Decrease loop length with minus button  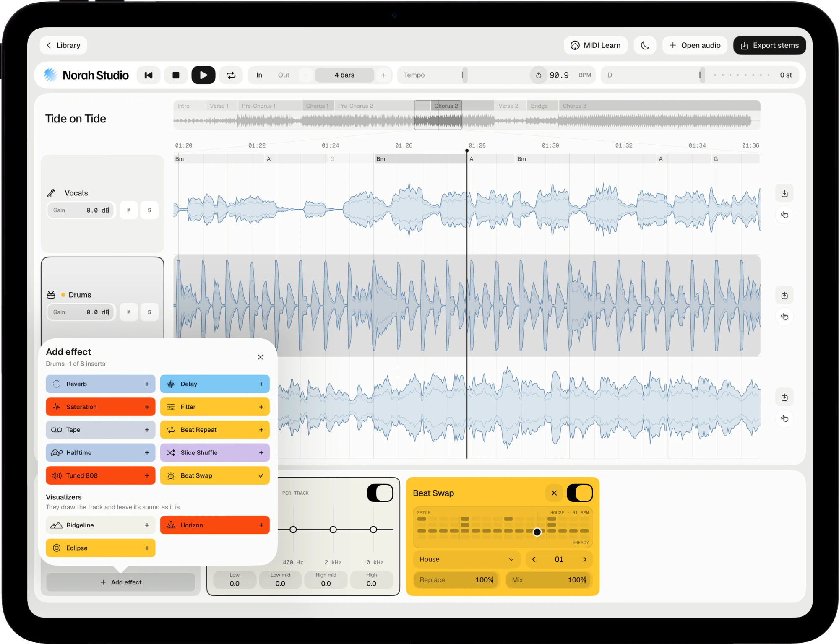(x=306, y=75)
